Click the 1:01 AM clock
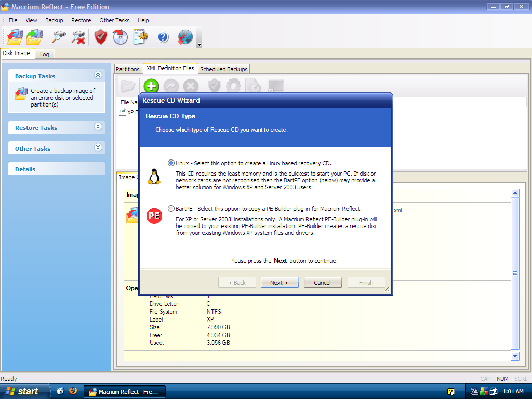532x399 pixels. pyautogui.click(x=513, y=391)
